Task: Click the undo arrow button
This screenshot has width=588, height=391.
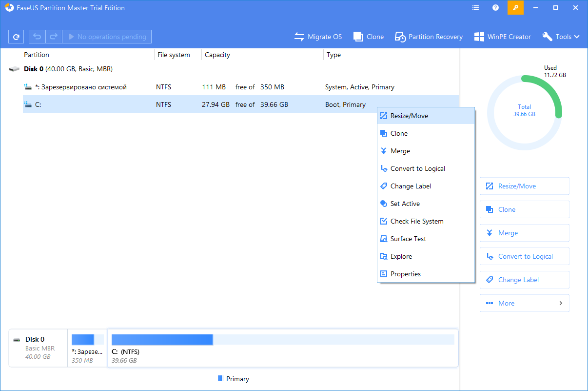Action: [38, 37]
